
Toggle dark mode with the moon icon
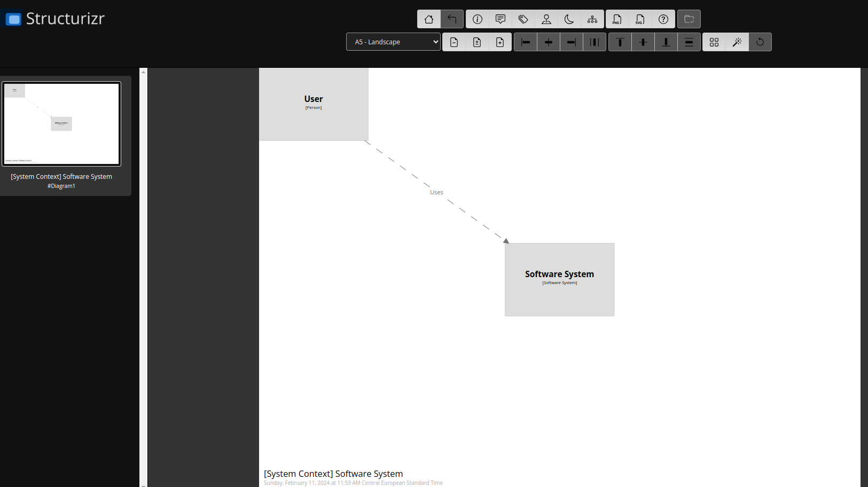(569, 19)
